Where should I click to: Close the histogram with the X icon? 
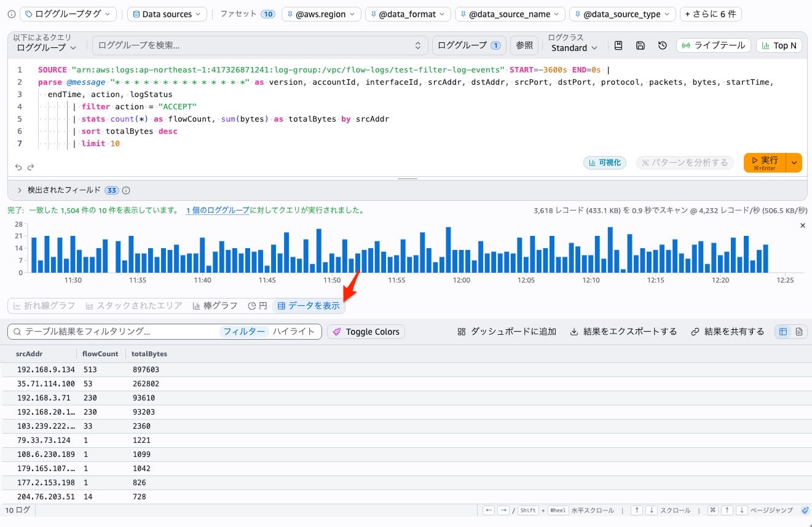click(802, 226)
